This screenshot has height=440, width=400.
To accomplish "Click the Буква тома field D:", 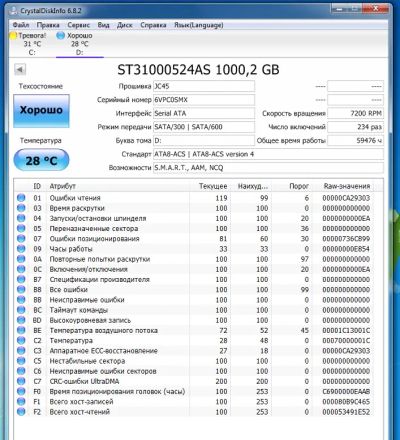I will tap(204, 141).
